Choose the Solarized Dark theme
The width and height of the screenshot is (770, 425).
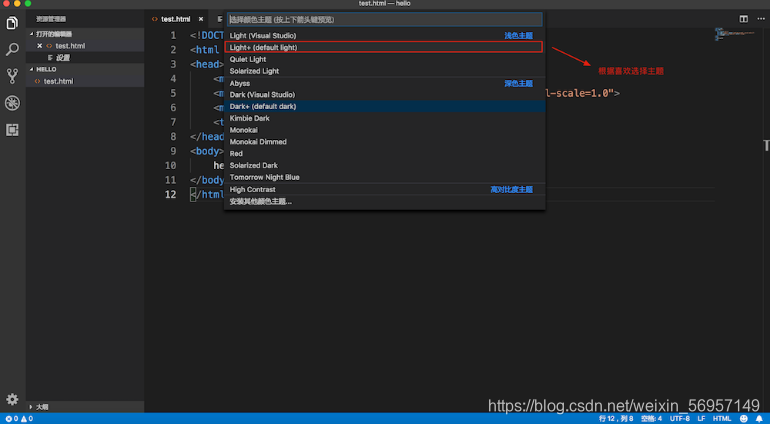[x=385, y=165]
